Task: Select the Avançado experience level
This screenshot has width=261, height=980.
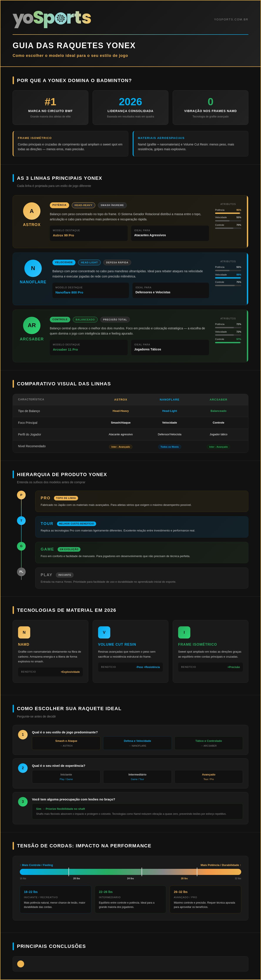Action: 208,777
